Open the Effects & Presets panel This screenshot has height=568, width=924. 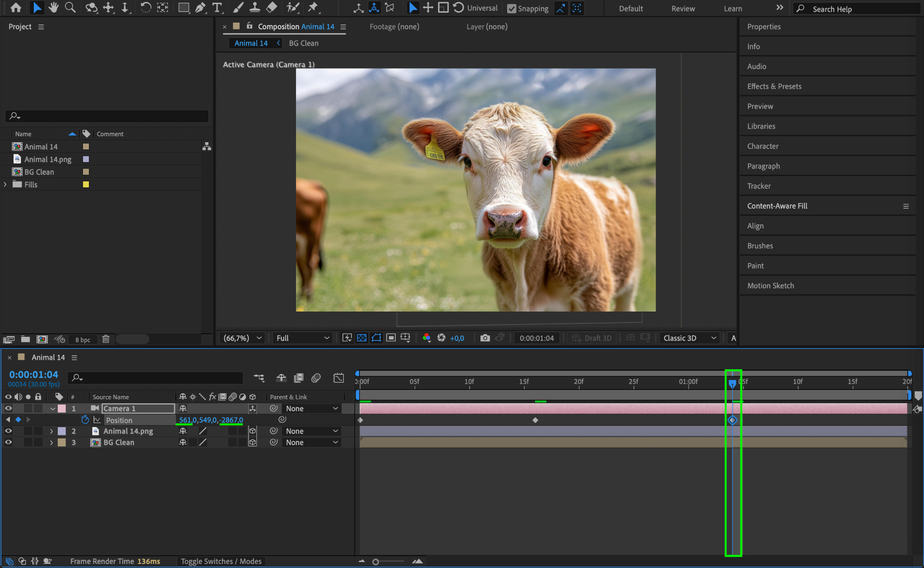774,86
